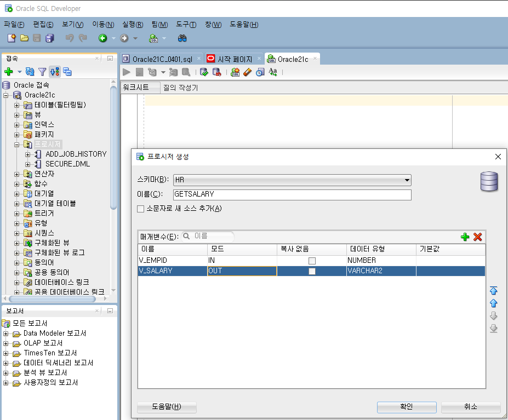Delete the parameter with the red X icon
This screenshot has width=508, height=420.
click(477, 237)
